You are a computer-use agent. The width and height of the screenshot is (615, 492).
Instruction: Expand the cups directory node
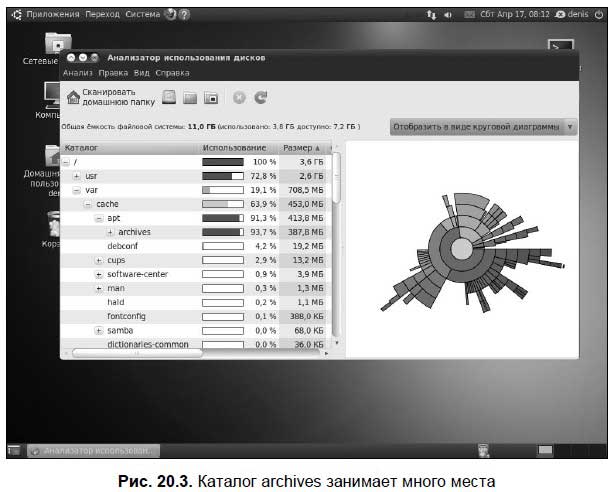tap(99, 261)
